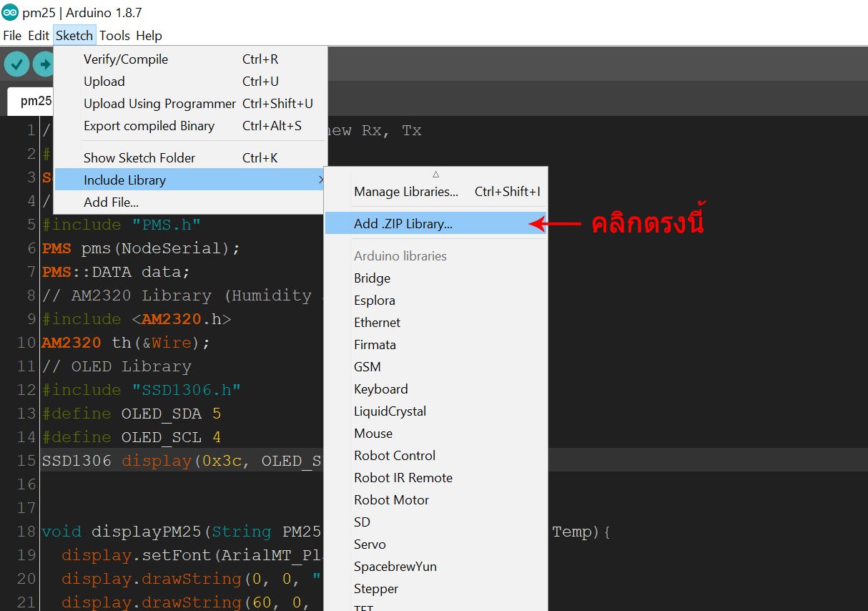Close the open Sketch menu

point(74,35)
